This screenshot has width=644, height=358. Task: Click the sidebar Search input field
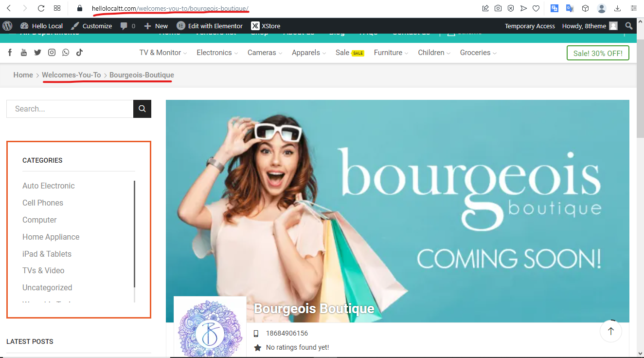pos(70,109)
